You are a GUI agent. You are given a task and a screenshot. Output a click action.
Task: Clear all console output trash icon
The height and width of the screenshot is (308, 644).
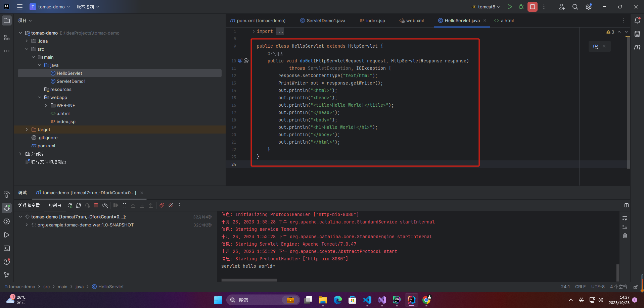point(625,236)
